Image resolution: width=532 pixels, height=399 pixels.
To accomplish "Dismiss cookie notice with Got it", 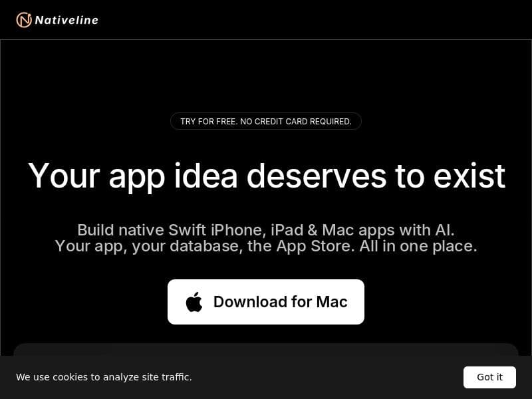I will (489, 377).
